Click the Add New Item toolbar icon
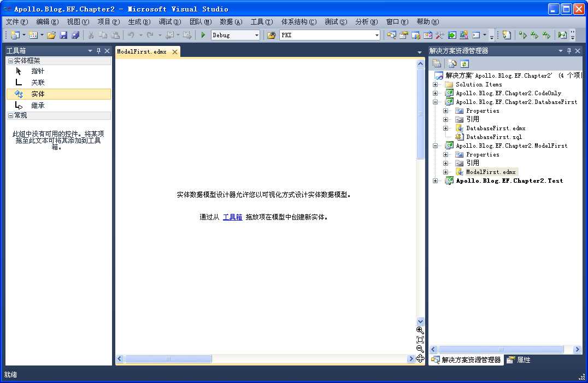588x383 pixels. click(x=33, y=35)
